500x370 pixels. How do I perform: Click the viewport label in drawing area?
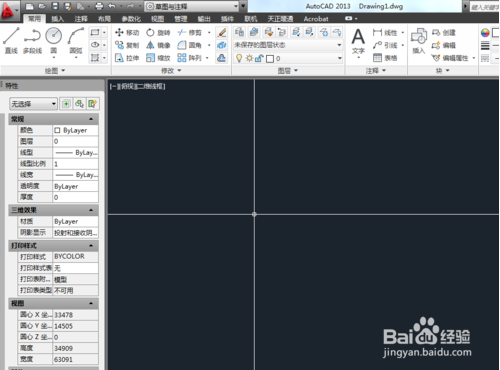click(137, 86)
